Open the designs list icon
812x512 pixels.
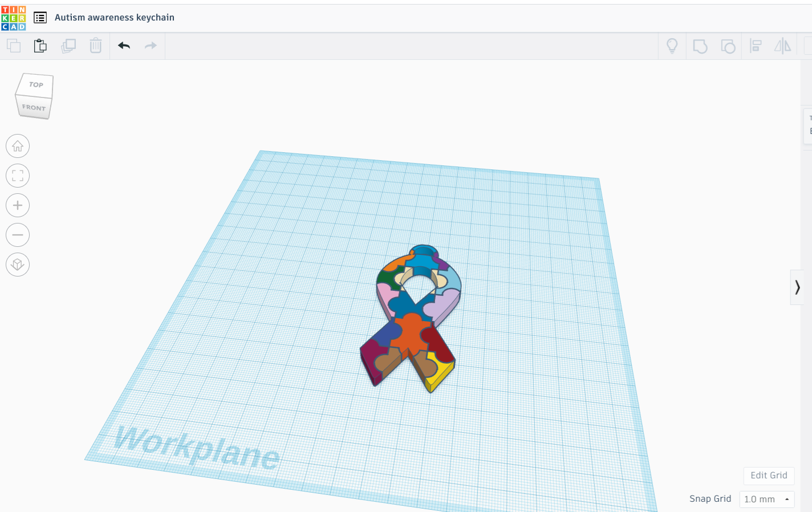[x=40, y=18]
